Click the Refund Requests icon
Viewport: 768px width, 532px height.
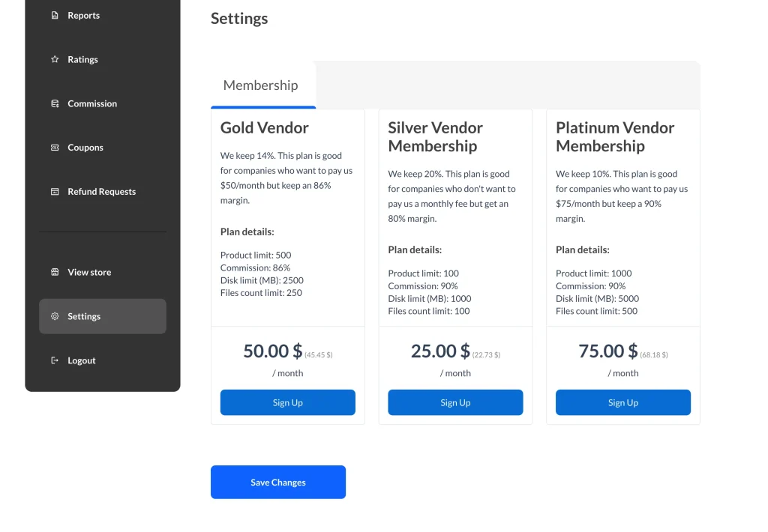[x=55, y=191]
